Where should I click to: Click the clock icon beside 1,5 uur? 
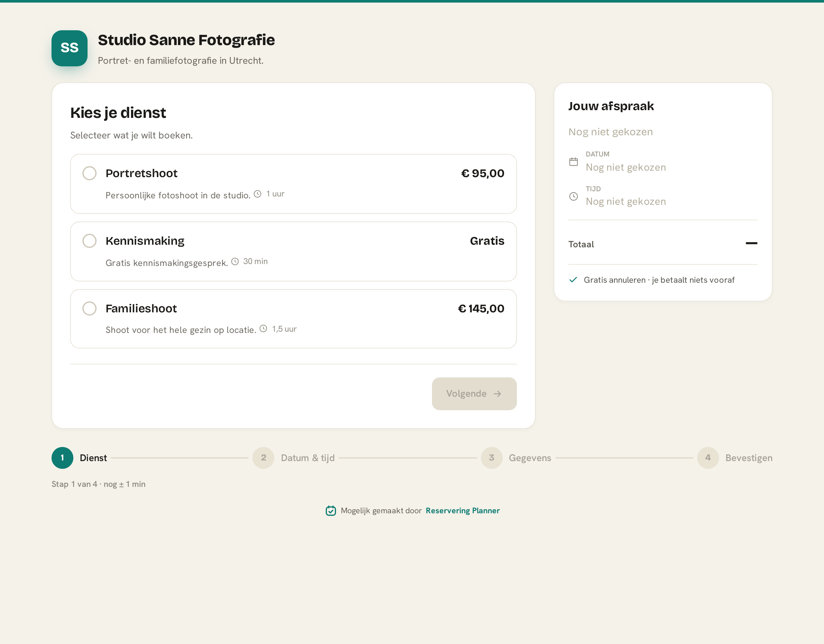pos(263,329)
